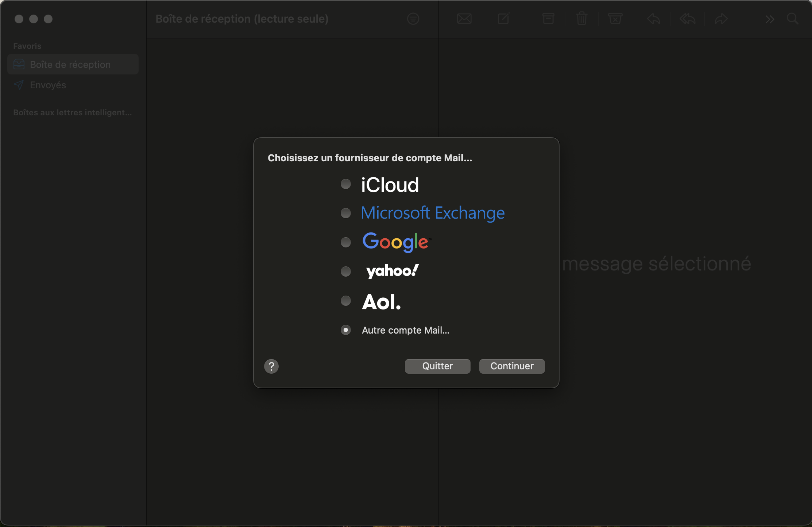Click the inbox tray icon in sidebar
This screenshot has height=527, width=812.
19,65
